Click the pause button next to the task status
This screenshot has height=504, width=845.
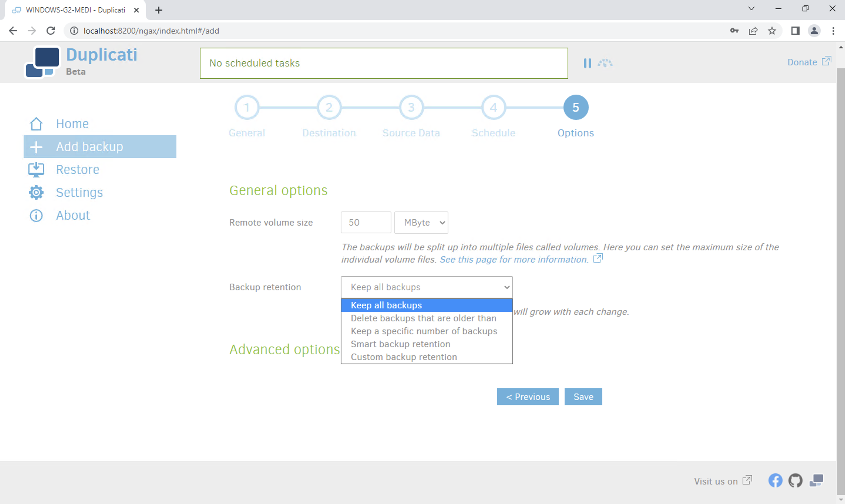587,63
